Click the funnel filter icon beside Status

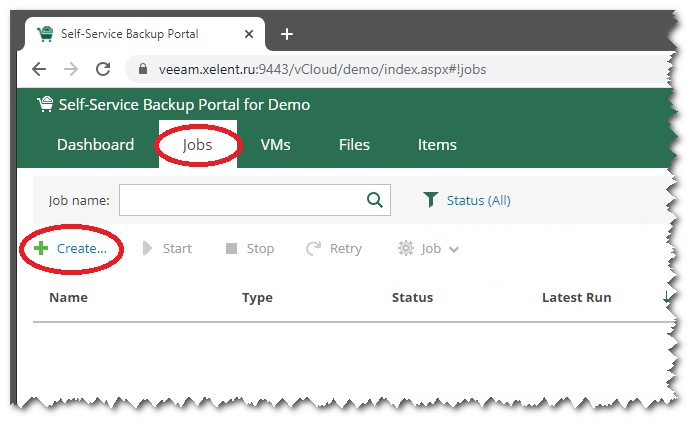pyautogui.click(x=430, y=200)
